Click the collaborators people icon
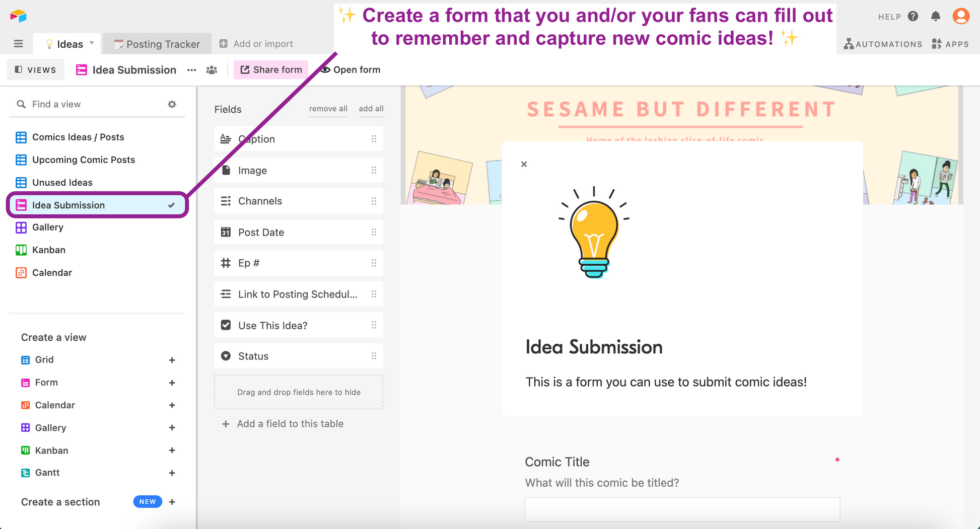Viewport: 980px width, 529px height. point(212,70)
